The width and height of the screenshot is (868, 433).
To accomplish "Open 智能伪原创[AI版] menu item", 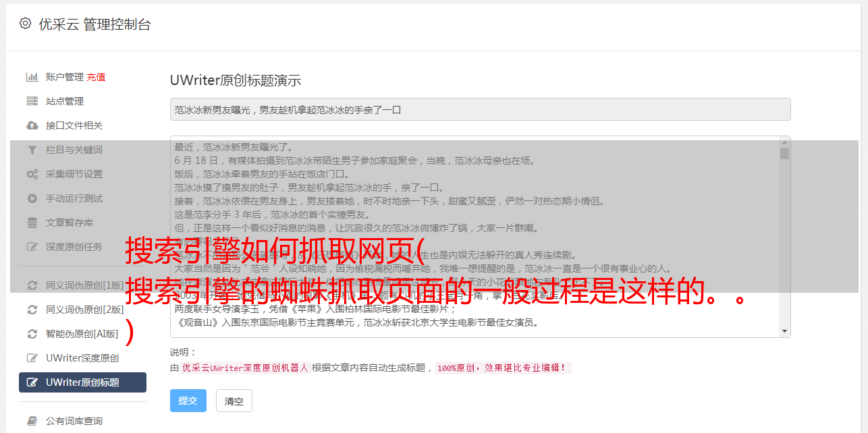I will (x=82, y=334).
